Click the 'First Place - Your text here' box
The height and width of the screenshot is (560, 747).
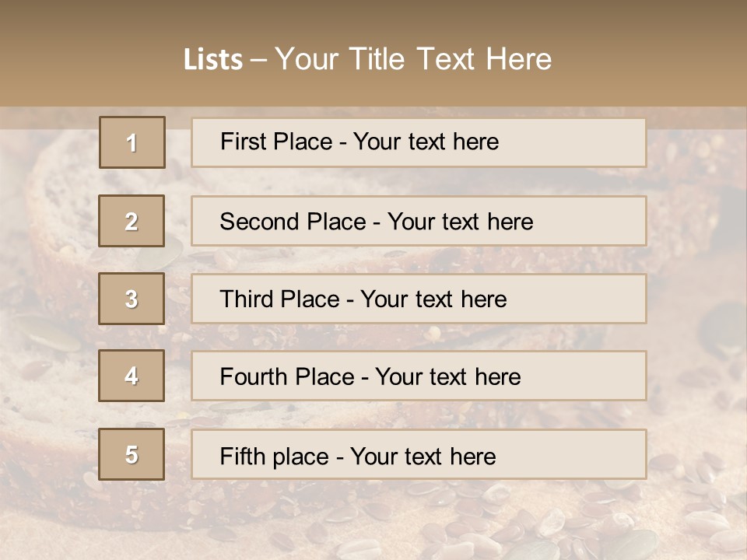pos(419,142)
